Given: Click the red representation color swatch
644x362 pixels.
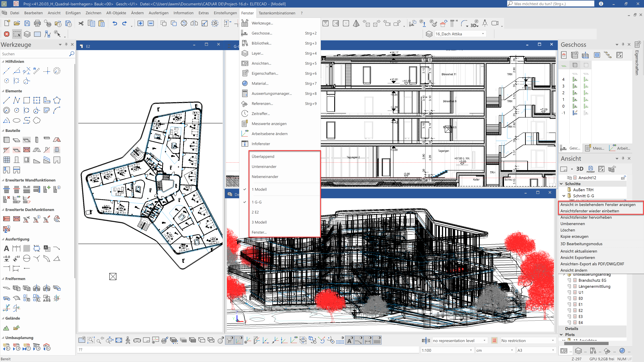Looking at the screenshot, I should (x=494, y=341).
